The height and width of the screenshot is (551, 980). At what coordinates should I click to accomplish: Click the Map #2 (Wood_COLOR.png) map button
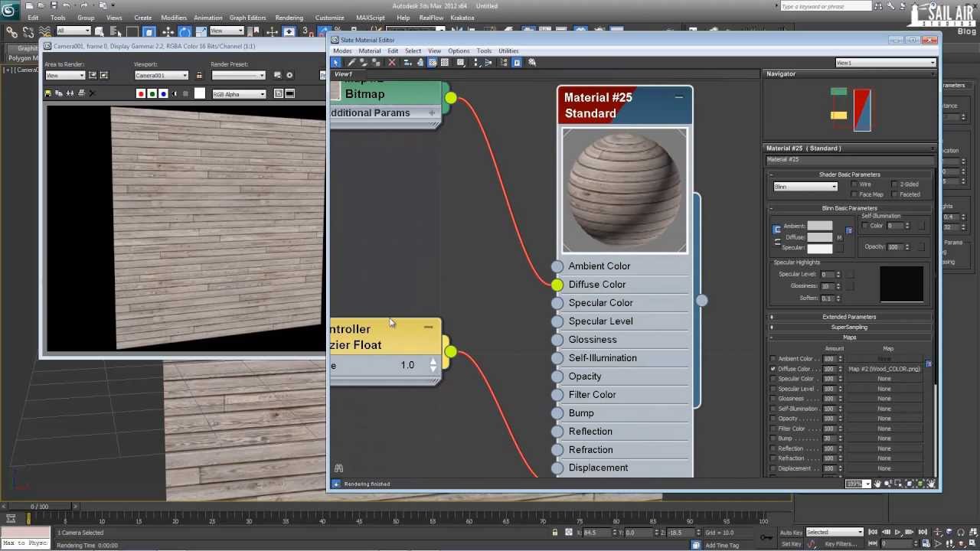coord(884,369)
